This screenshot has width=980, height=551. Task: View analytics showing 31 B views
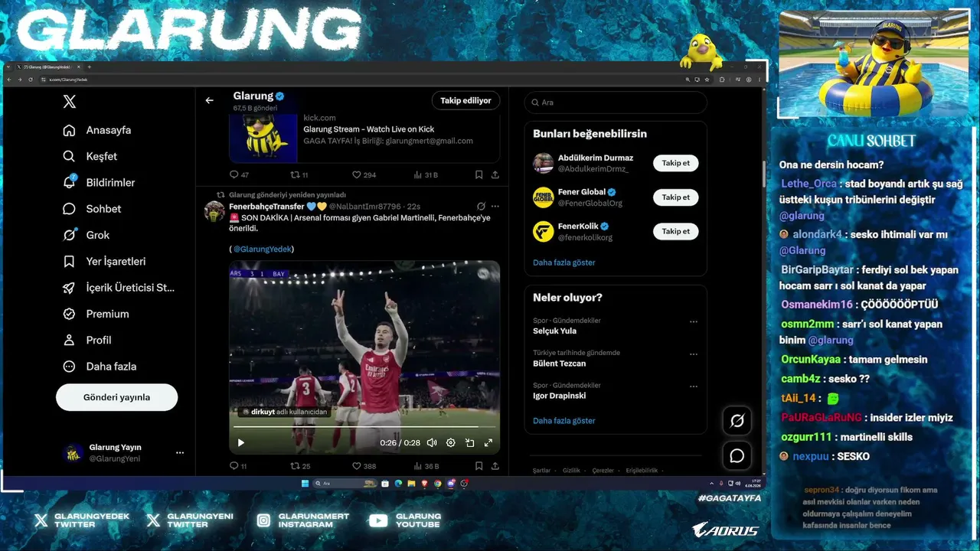(426, 174)
